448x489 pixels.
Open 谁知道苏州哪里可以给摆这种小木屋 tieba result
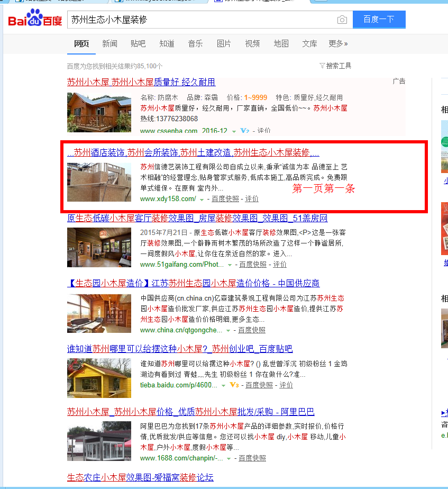180,349
